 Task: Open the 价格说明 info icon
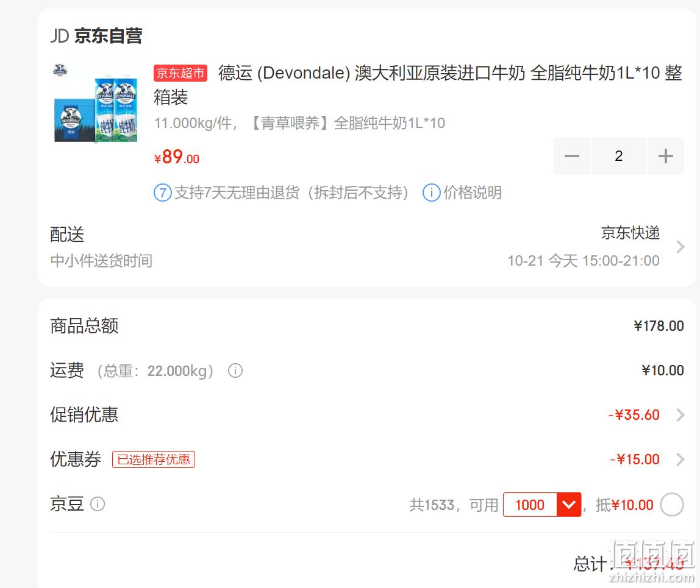click(431, 193)
